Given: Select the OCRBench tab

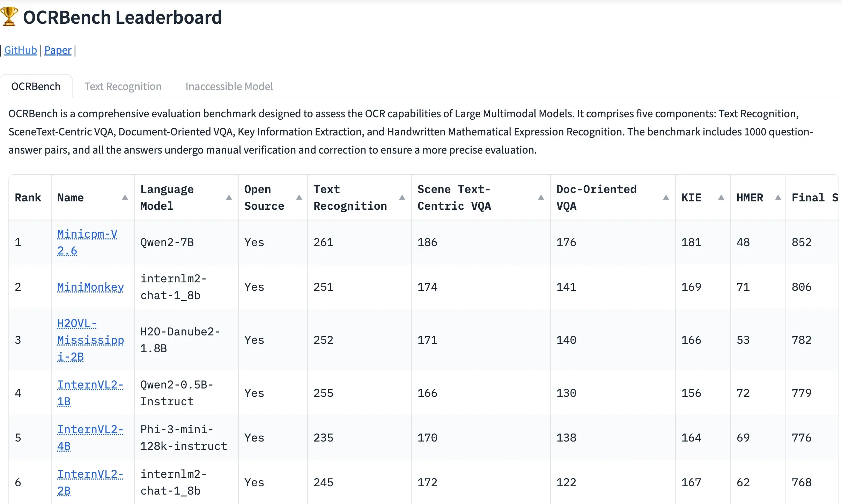Looking at the screenshot, I should coord(36,86).
